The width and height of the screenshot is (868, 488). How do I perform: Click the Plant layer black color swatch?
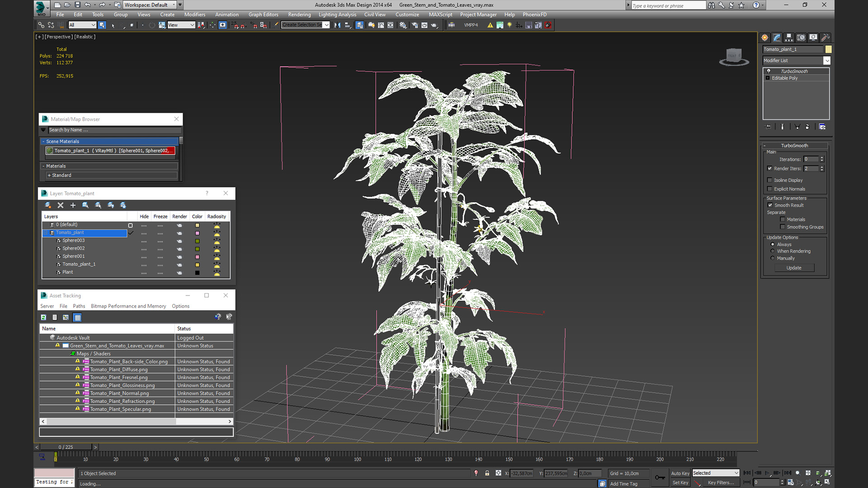coord(197,272)
